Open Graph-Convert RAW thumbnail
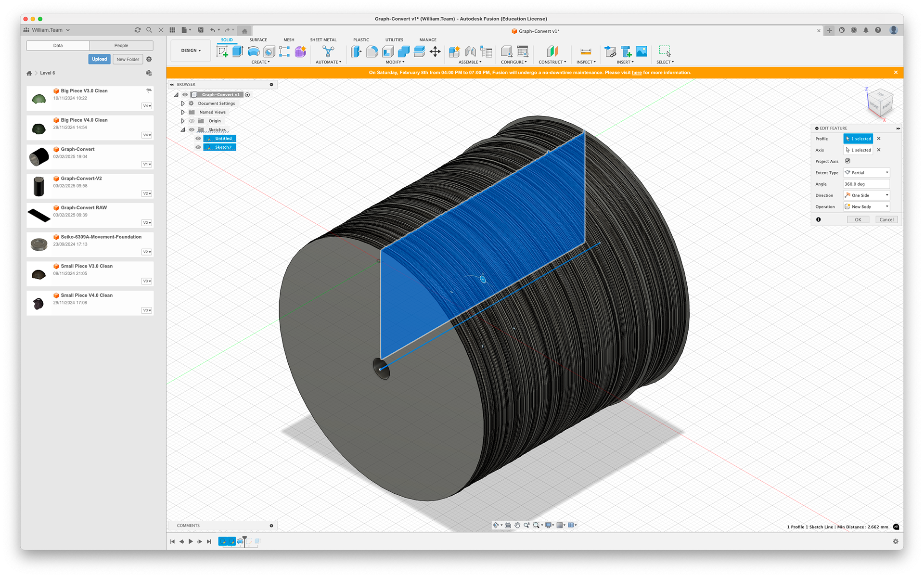This screenshot has height=577, width=924. 39,215
